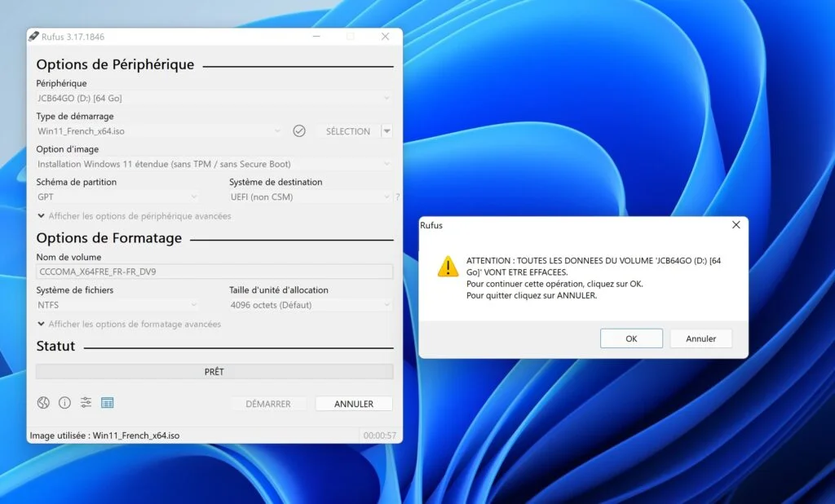Click the ATTENTION warning message text

click(x=594, y=266)
